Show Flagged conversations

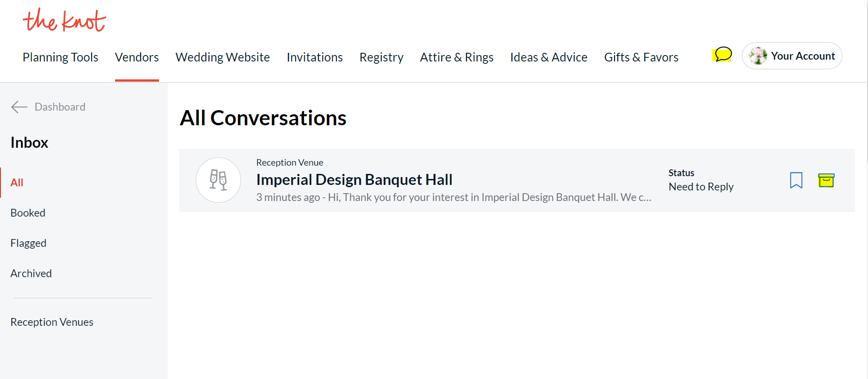coord(28,243)
